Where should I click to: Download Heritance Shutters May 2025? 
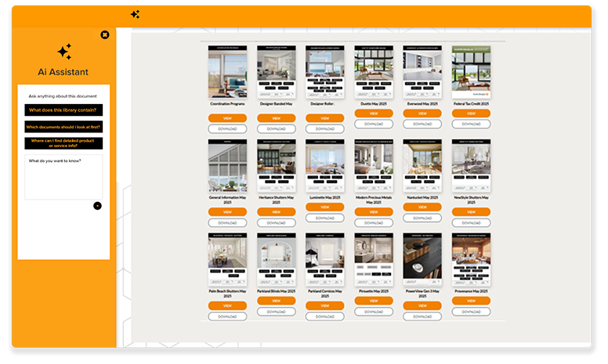(x=276, y=222)
